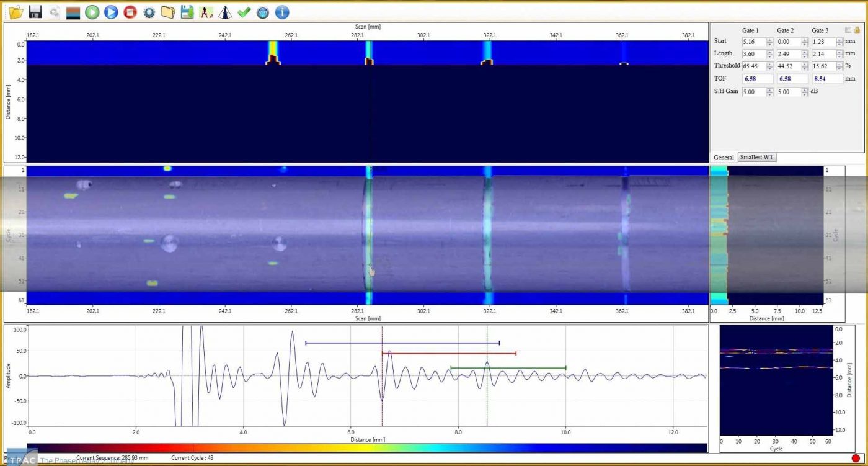Screen dimensions: 868x466
Task: Click the Gate 3 column header
Action: coord(820,30)
